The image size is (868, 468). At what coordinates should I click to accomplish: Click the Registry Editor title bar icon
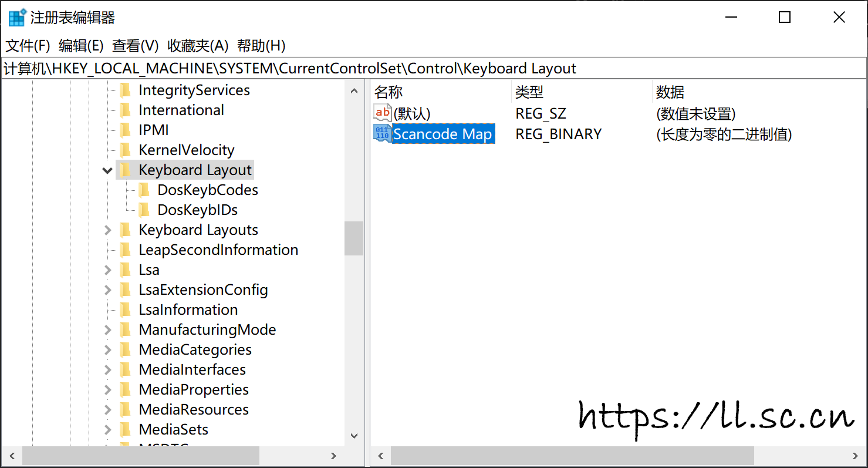(16, 18)
